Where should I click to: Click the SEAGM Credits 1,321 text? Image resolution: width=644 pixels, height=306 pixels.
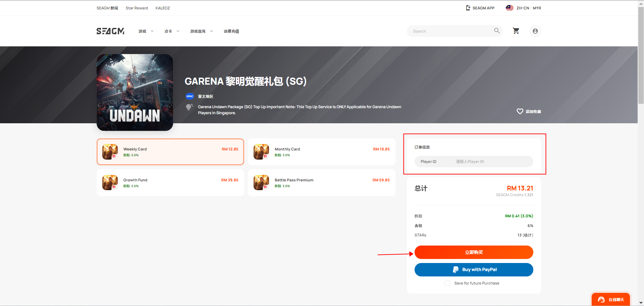point(515,195)
